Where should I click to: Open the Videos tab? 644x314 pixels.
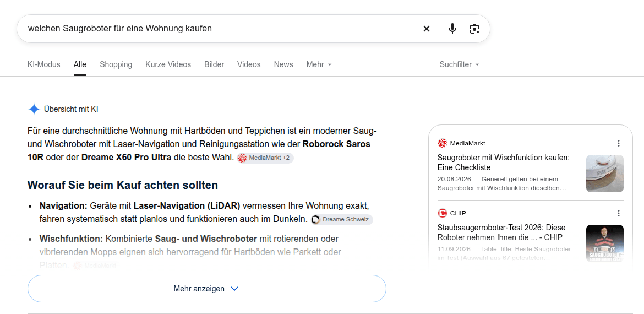[x=249, y=64]
